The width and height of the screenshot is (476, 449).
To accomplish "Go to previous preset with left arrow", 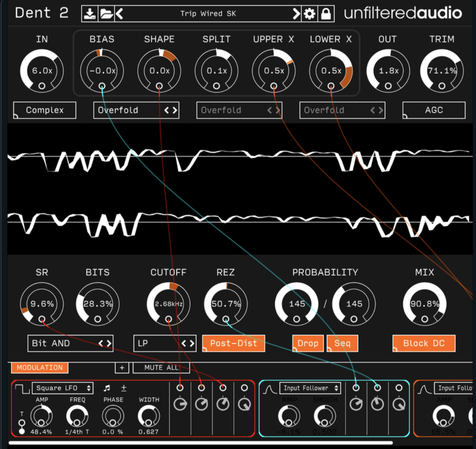I will coord(119,14).
